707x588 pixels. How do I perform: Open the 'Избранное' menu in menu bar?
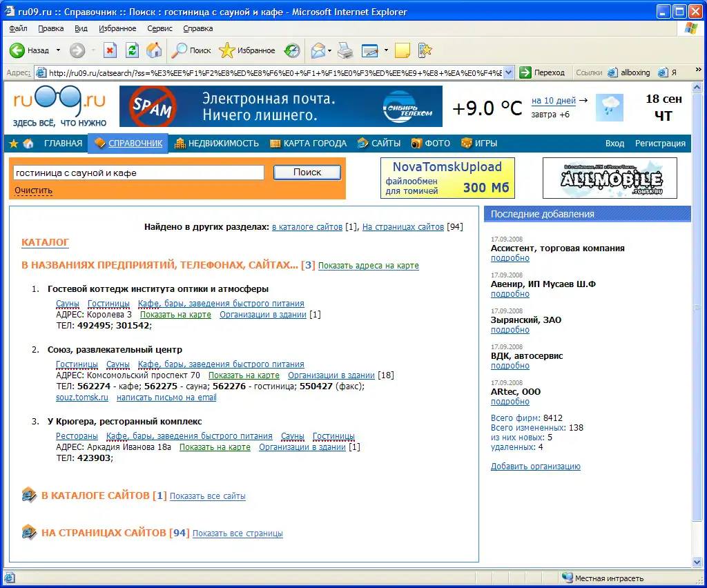(x=117, y=28)
